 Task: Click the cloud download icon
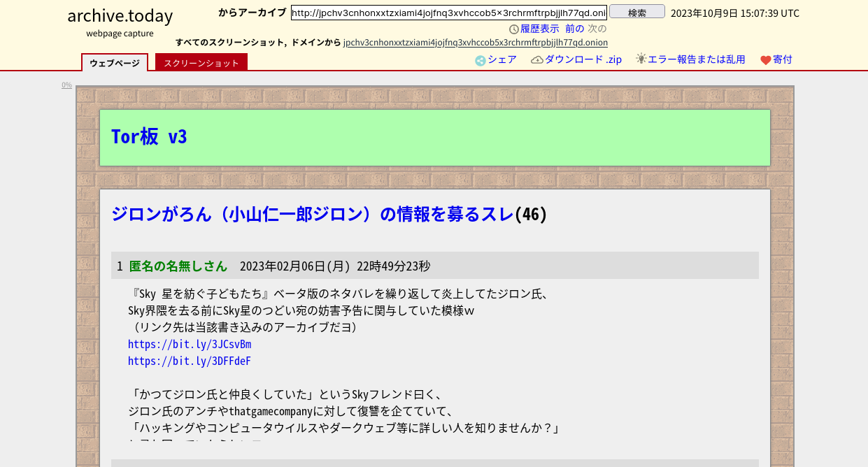(537, 60)
